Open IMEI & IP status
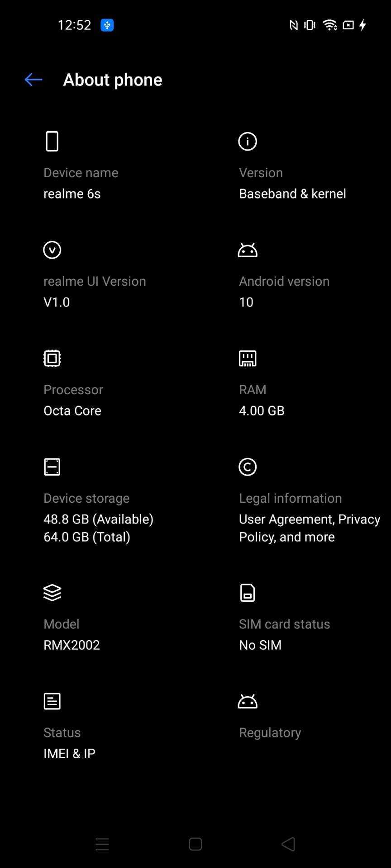This screenshot has width=391, height=868. 69,754
